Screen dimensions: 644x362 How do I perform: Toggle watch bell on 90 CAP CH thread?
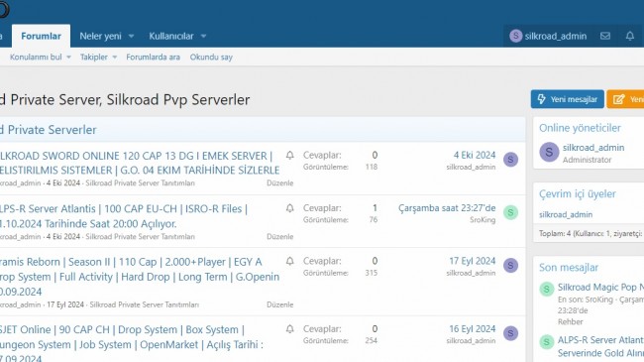pos(290,328)
